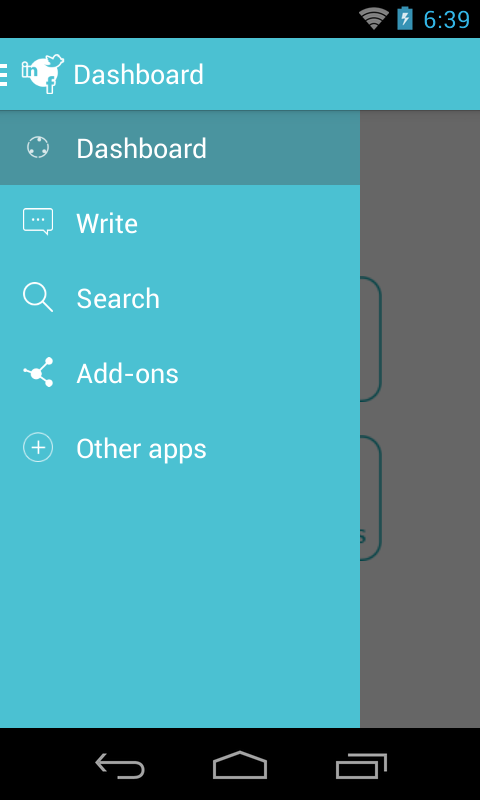Open the Write menu item
The image size is (480, 800).
pyautogui.click(x=180, y=223)
